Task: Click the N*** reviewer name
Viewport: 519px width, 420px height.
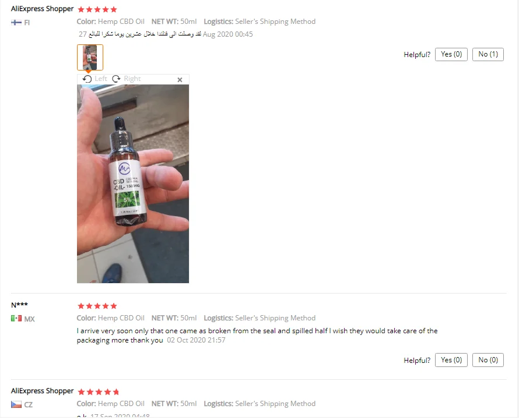Action: tap(19, 305)
